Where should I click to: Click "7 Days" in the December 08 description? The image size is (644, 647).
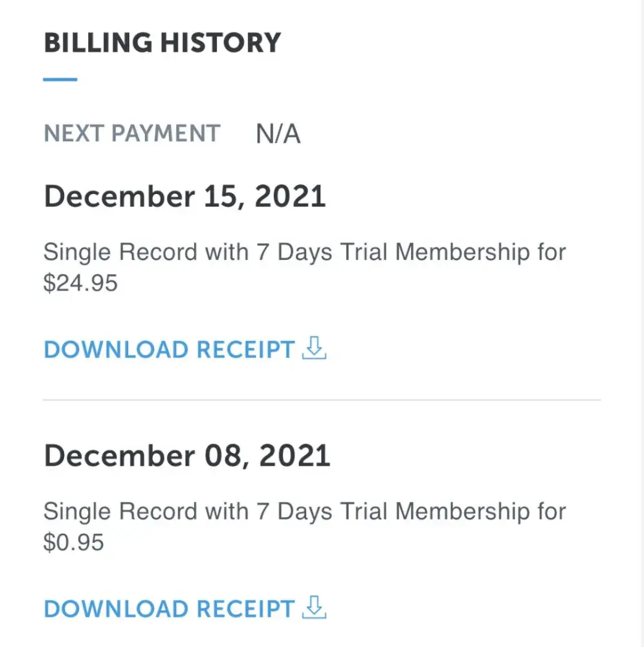(x=295, y=511)
